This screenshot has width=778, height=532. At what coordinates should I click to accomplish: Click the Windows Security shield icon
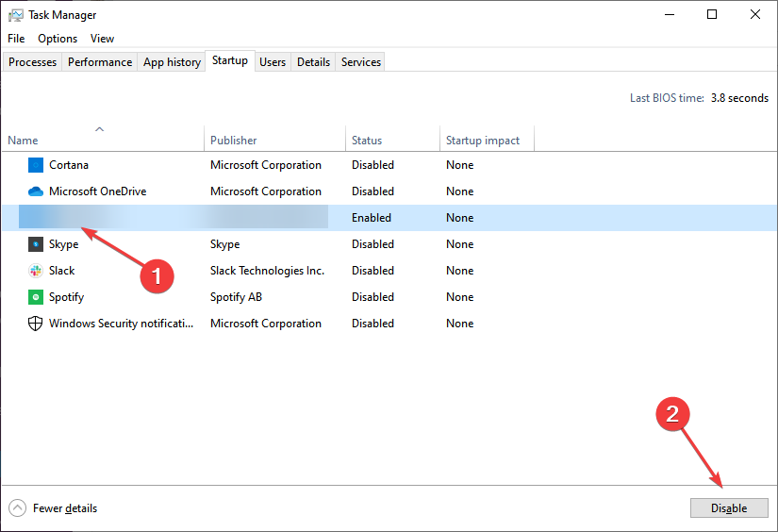(35, 324)
